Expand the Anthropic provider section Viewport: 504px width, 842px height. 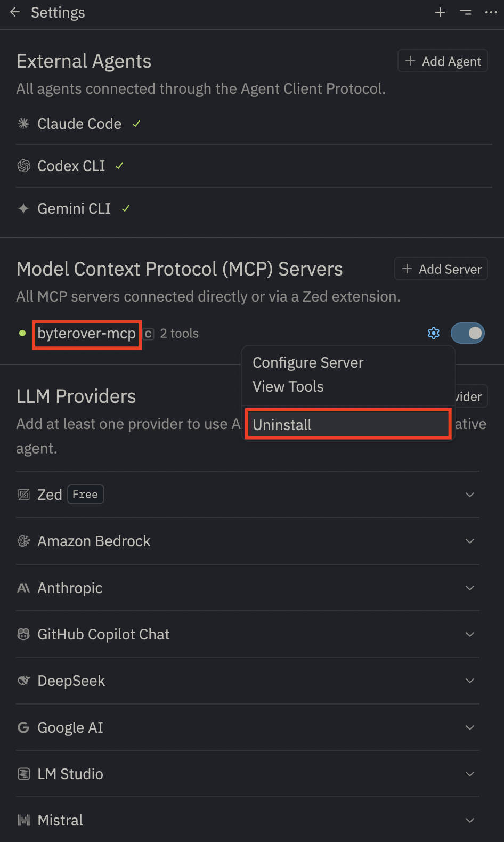(x=469, y=588)
